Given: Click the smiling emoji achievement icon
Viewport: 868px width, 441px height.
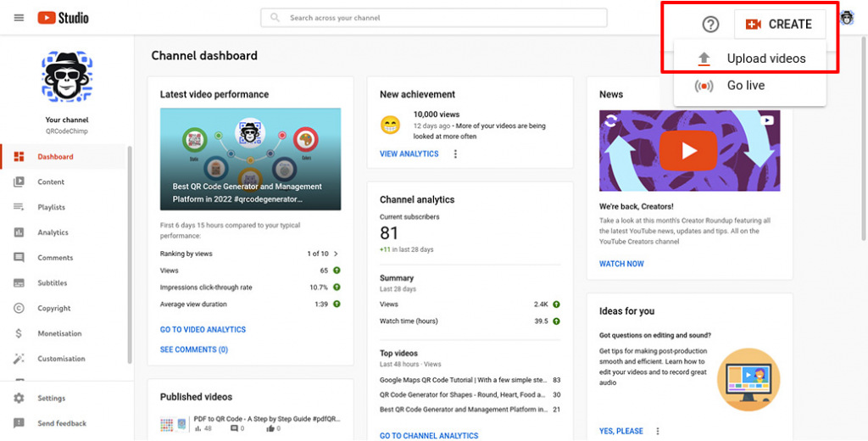Looking at the screenshot, I should [390, 125].
